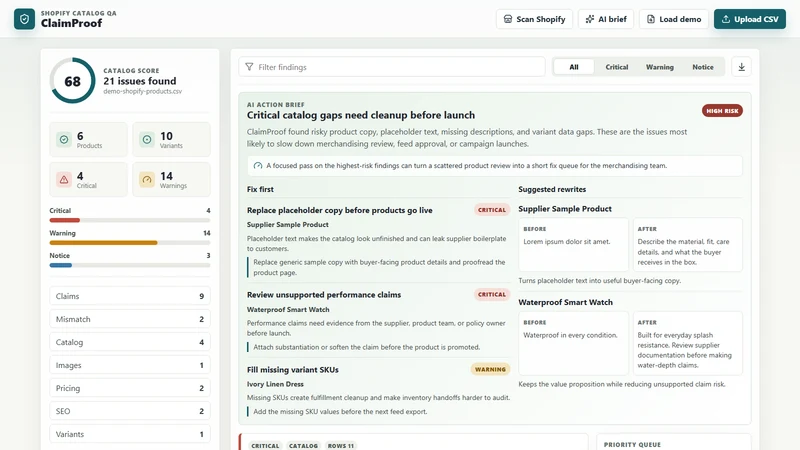Viewport: 800px width, 450px height.
Task: Click the red Critical progress bar
Action: [65, 220]
